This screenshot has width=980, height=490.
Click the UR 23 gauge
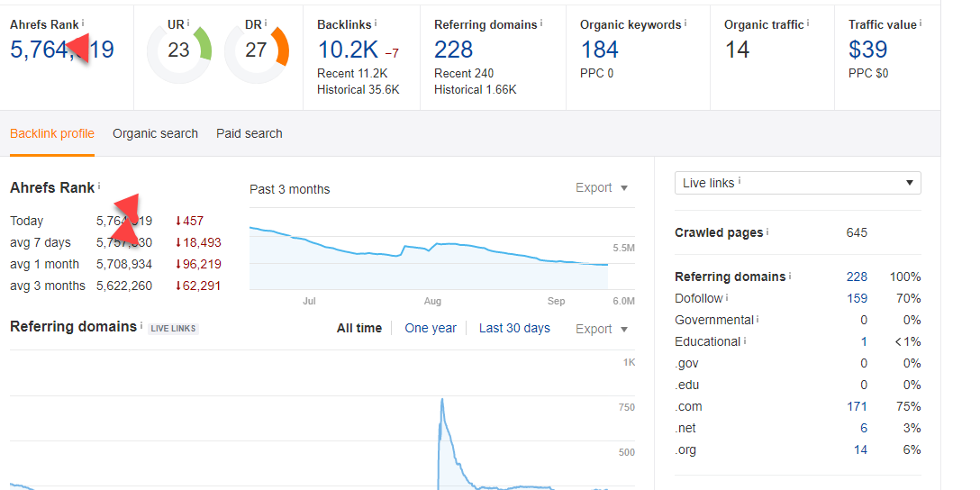tap(178, 50)
